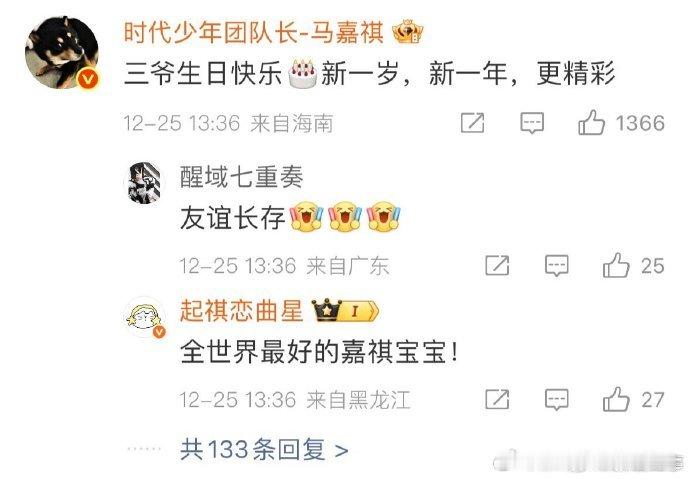Tap reply icon on 起祺恋曲星's comment
This screenshot has height=479, width=690.
[557, 399]
